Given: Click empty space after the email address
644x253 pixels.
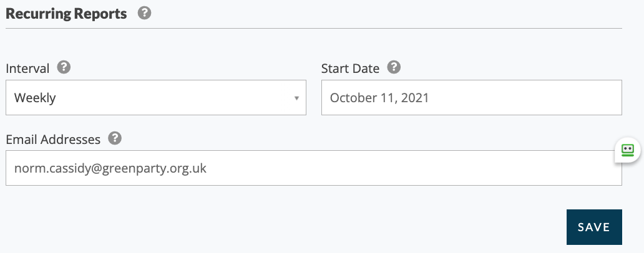Looking at the screenshot, I should 411,168.
